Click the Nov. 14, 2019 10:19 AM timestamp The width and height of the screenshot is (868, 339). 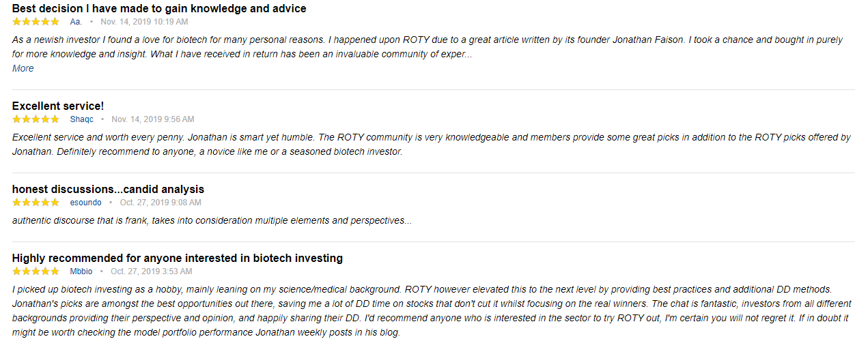[144, 22]
